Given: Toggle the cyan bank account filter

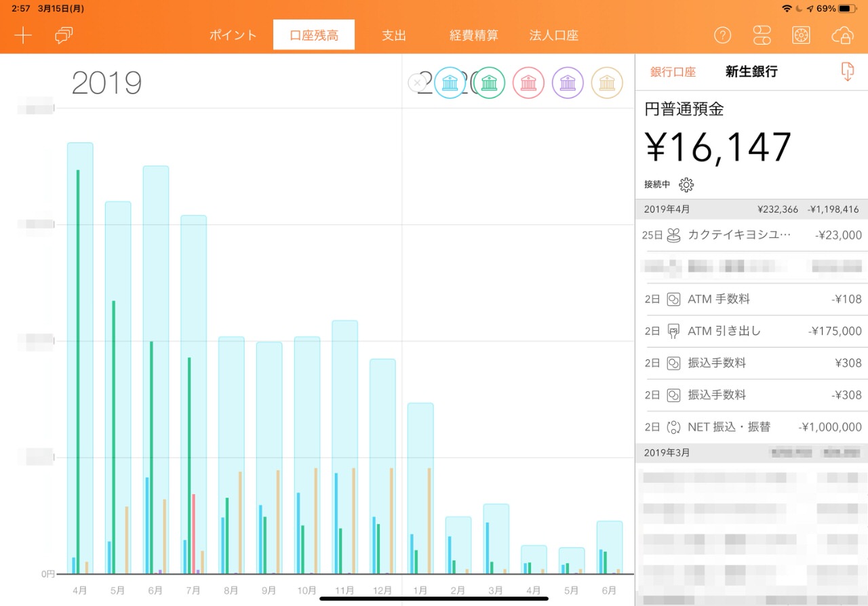Looking at the screenshot, I should [x=450, y=83].
